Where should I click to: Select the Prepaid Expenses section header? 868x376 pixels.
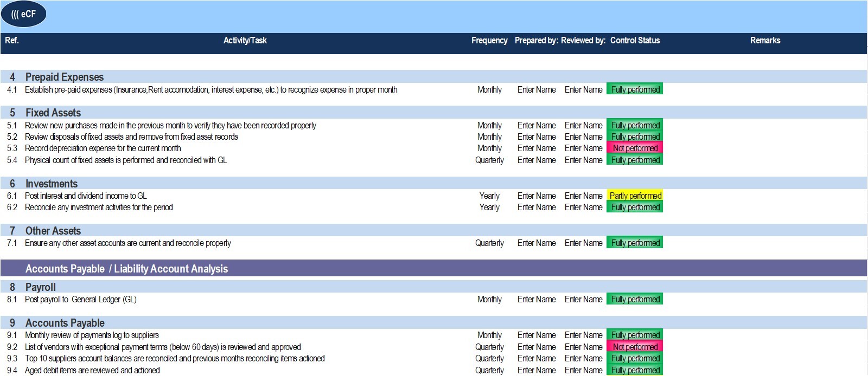(64, 77)
